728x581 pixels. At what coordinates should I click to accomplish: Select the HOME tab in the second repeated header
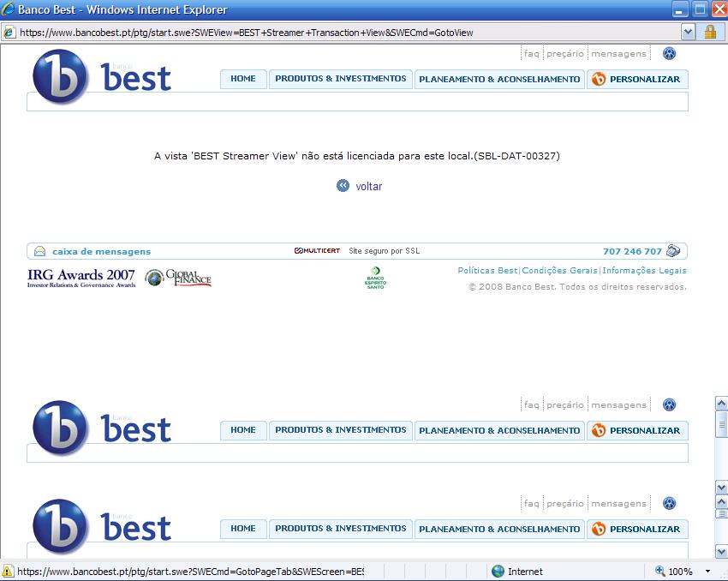pos(243,430)
